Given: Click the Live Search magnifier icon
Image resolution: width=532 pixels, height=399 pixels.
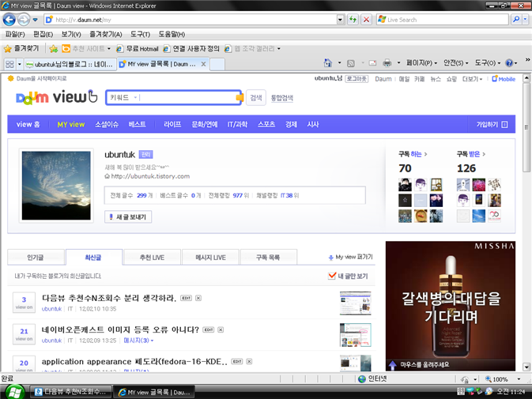Looking at the screenshot, I should pos(515,20).
